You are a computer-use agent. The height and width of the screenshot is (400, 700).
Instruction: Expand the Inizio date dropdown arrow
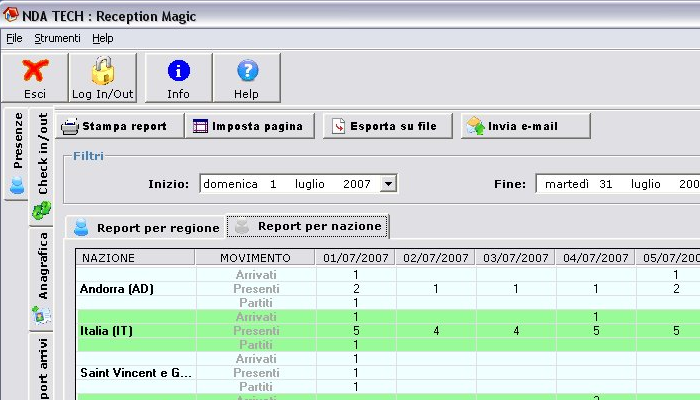tap(389, 184)
